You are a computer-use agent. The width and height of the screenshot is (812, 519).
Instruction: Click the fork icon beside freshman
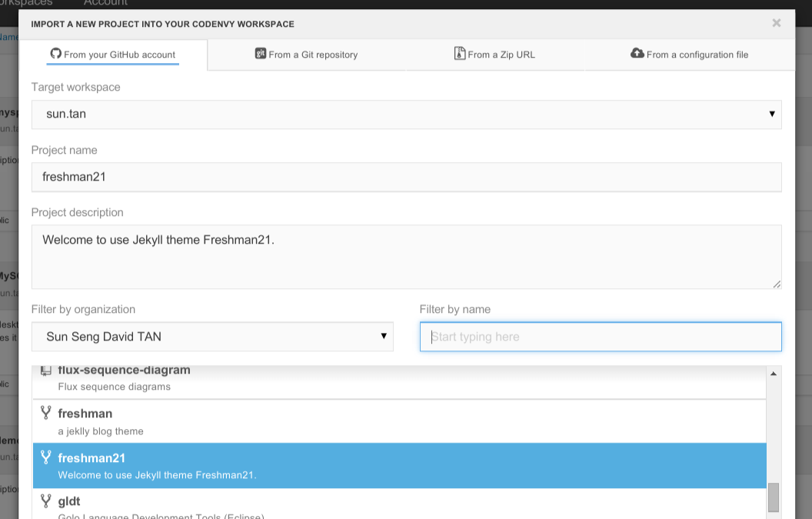click(x=45, y=412)
